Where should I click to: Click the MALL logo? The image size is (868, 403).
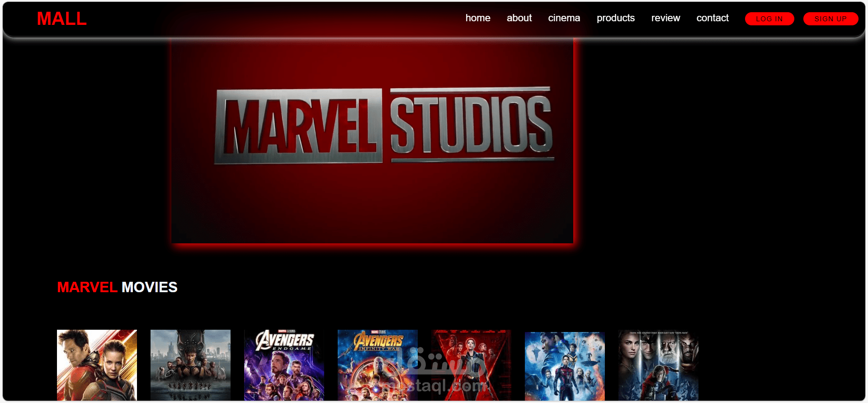point(61,19)
